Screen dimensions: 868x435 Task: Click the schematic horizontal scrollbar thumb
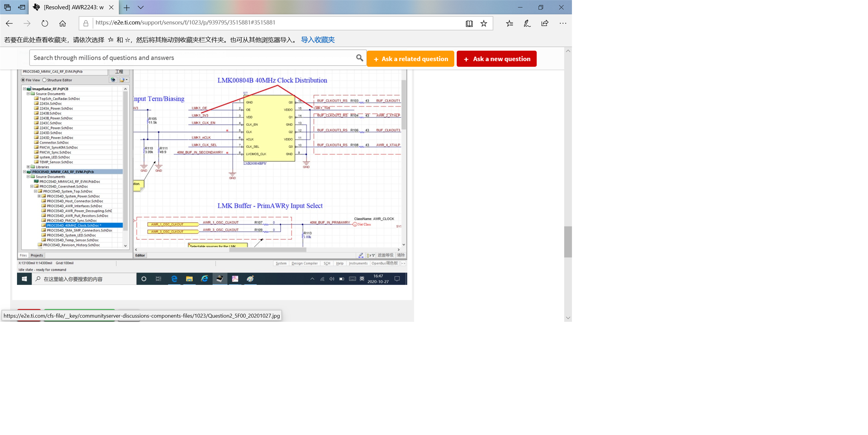tap(267, 250)
